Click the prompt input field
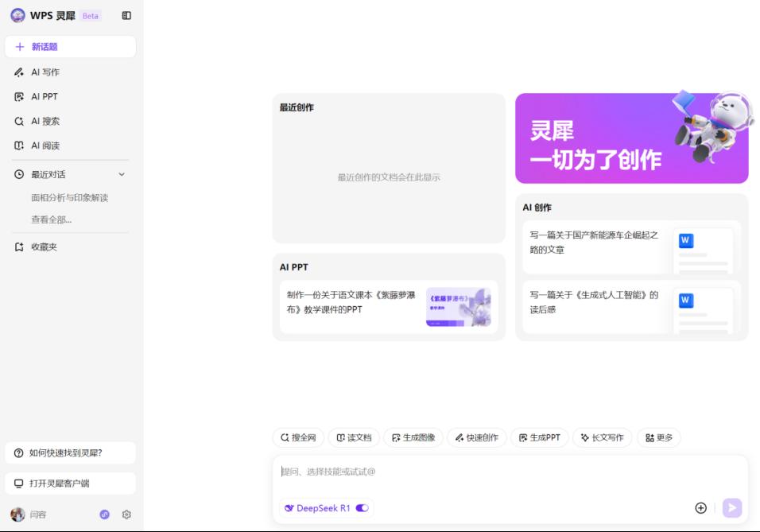 [510, 472]
